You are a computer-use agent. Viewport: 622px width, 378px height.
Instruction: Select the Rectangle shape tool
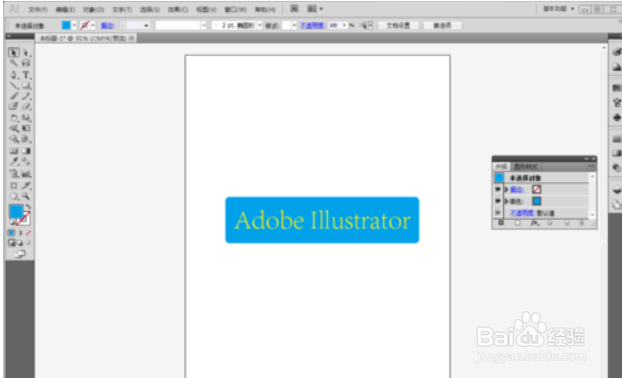coord(26,85)
